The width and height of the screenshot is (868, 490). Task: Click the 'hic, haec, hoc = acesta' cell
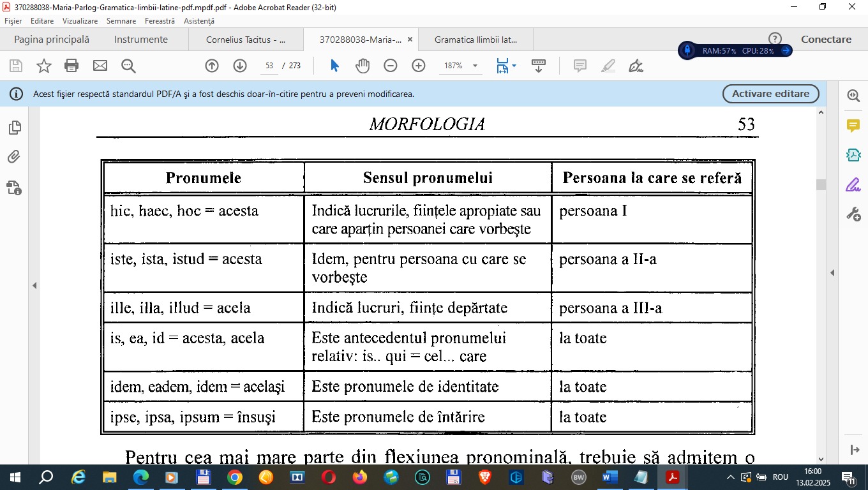(204, 219)
